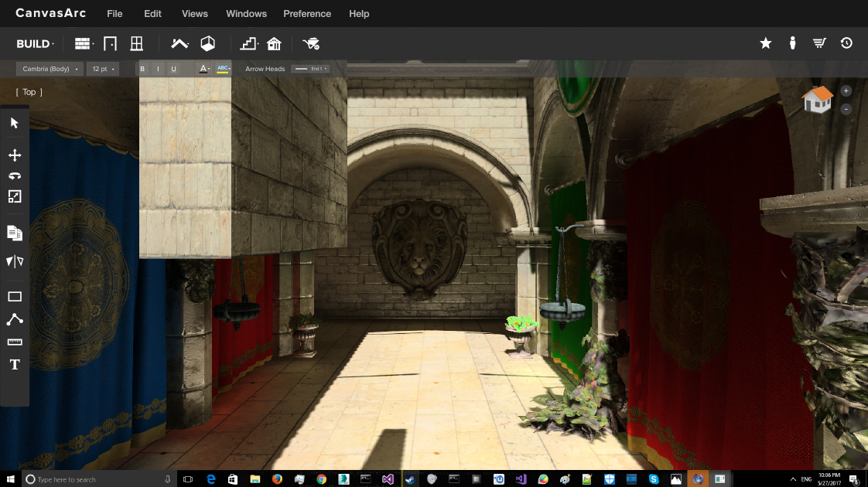Select the stairs tool
This screenshot has width=868, height=487.
tap(248, 44)
